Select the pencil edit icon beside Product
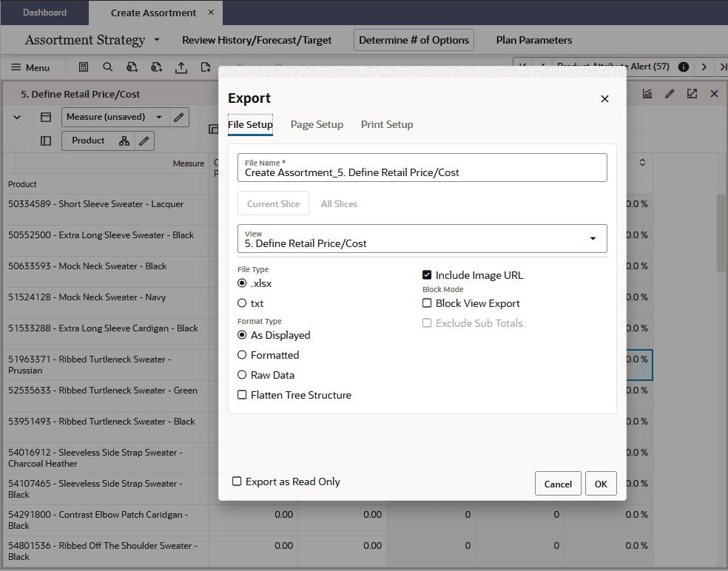This screenshot has height=571, width=728. click(144, 141)
